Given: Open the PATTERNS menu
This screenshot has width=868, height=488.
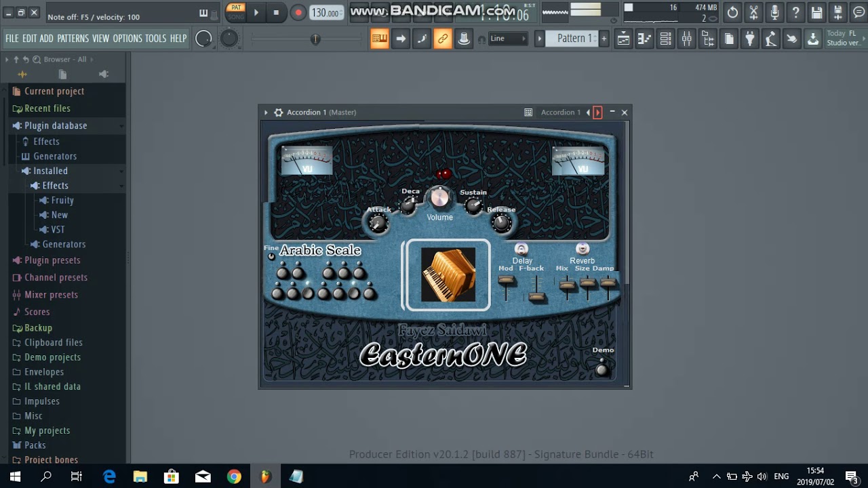Looking at the screenshot, I should coord(73,39).
